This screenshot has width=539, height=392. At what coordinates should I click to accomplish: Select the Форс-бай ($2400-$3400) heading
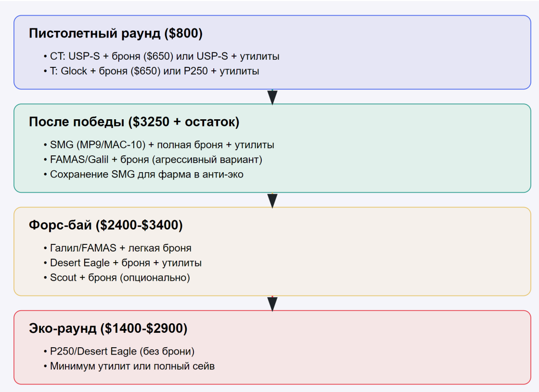coord(105,225)
